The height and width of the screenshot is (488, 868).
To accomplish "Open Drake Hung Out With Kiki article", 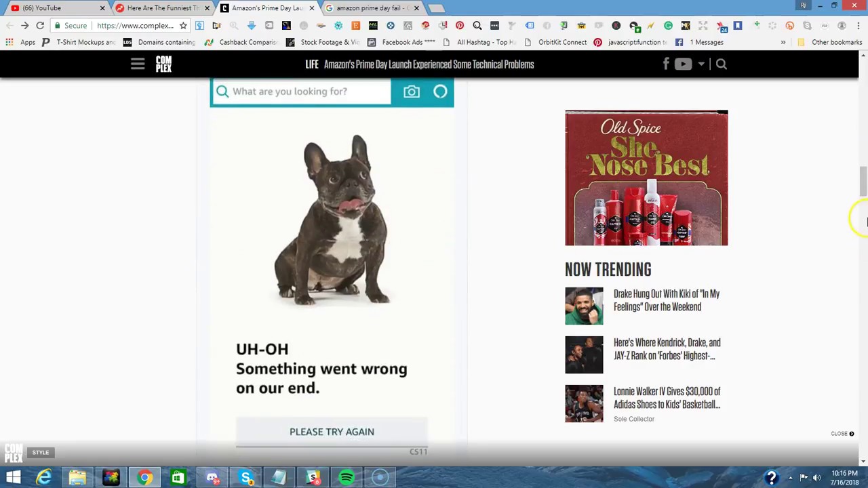I will 667,300.
